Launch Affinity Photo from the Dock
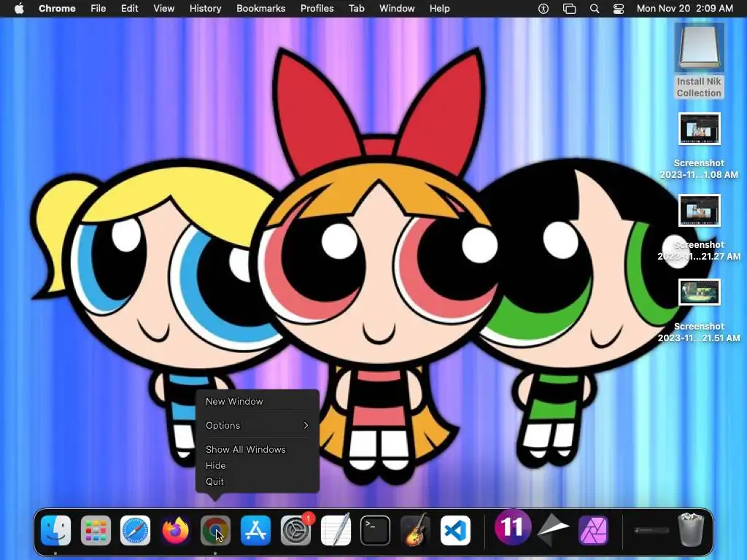 pyautogui.click(x=593, y=531)
